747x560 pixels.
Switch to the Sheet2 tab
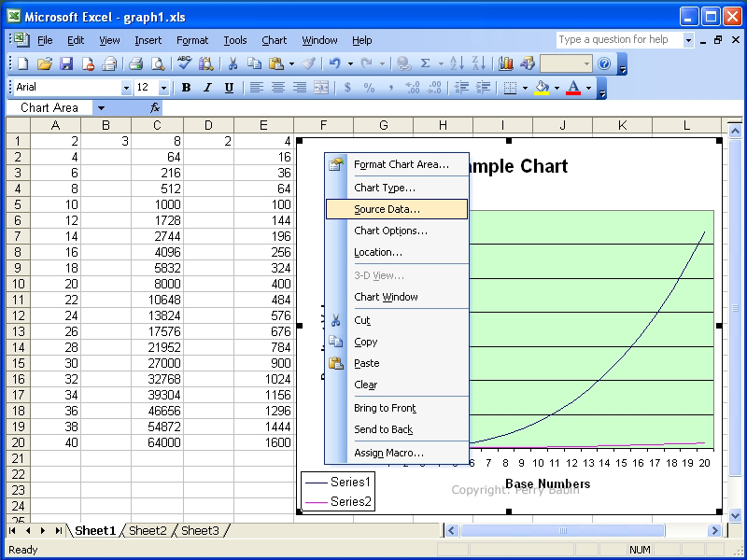tap(148, 530)
